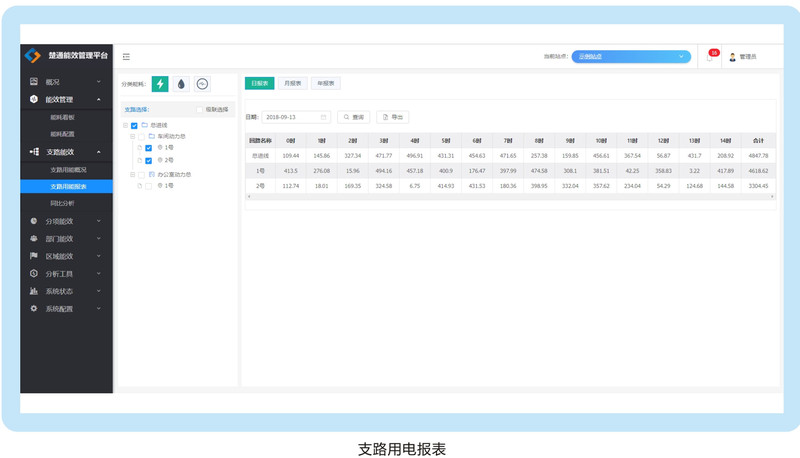Click right arrow of table horizontal scrollbar

pos(772,196)
